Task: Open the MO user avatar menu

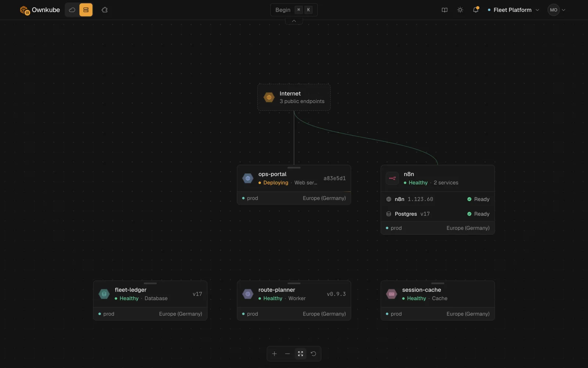Action: pyautogui.click(x=556, y=10)
